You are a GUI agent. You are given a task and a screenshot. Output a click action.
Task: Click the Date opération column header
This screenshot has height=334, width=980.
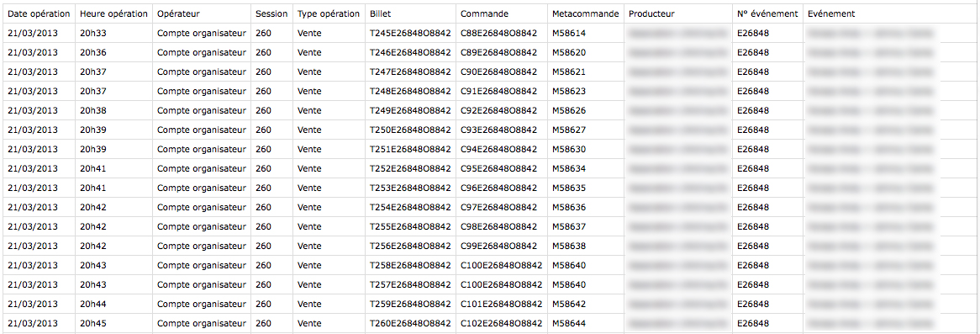pos(39,13)
